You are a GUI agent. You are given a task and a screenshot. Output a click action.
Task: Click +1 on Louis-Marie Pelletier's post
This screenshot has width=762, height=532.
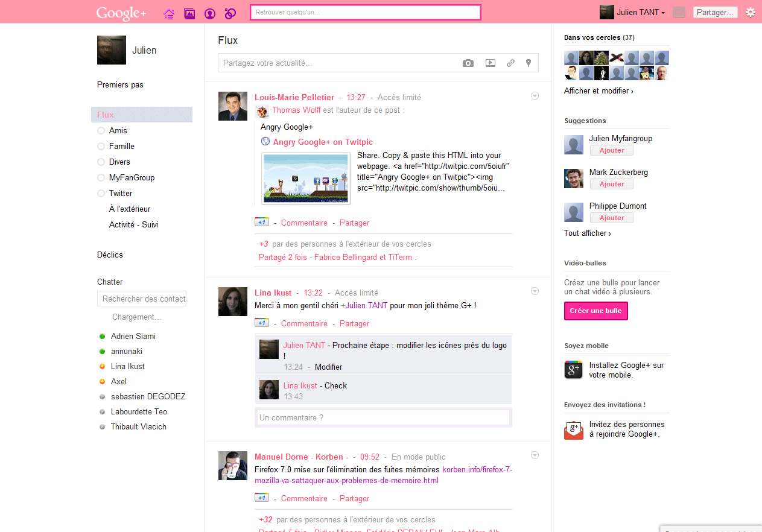pos(261,222)
